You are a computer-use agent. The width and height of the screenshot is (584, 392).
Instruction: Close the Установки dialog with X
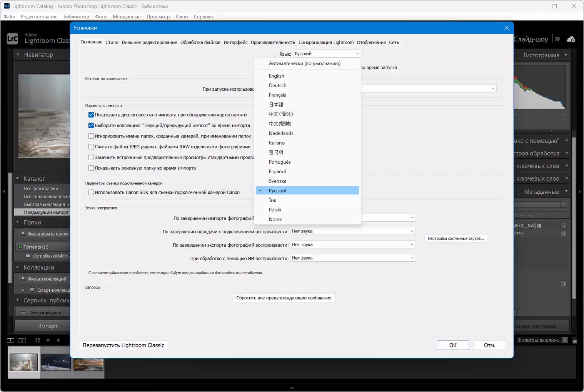507,28
